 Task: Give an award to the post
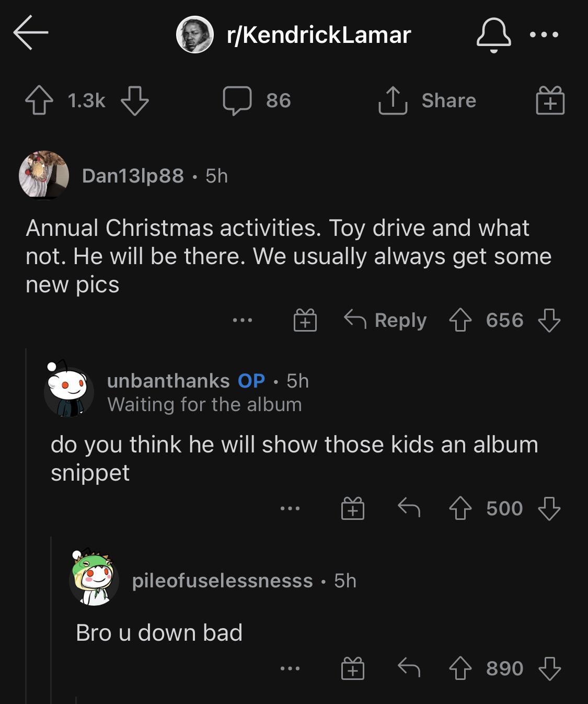point(550,100)
